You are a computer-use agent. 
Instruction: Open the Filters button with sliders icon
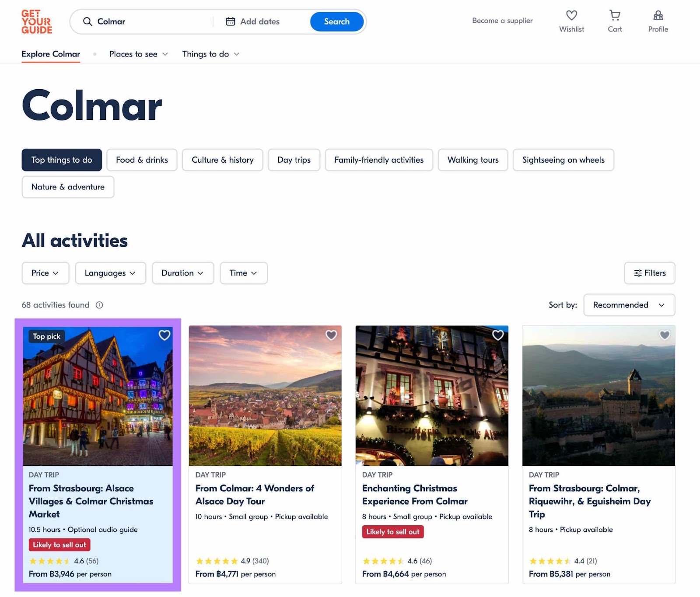coord(650,273)
